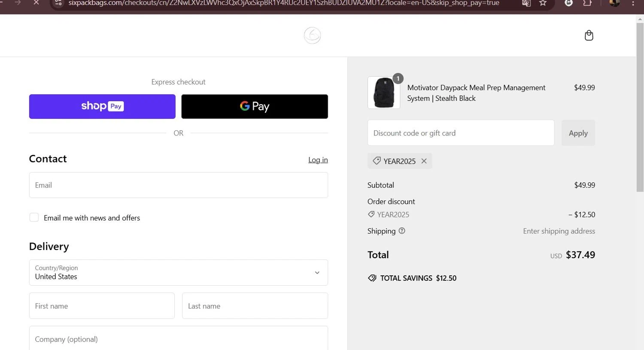Click the Total Savings tag icon
The image size is (644, 350).
pos(372,278)
